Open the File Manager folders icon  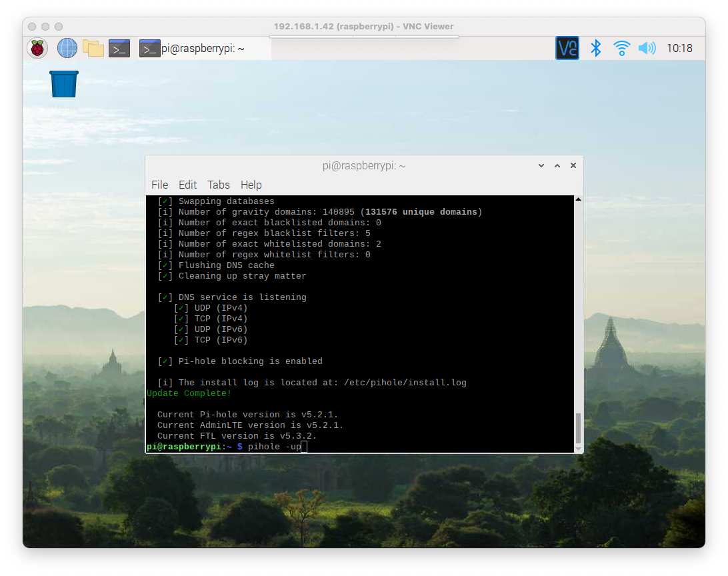click(93, 48)
